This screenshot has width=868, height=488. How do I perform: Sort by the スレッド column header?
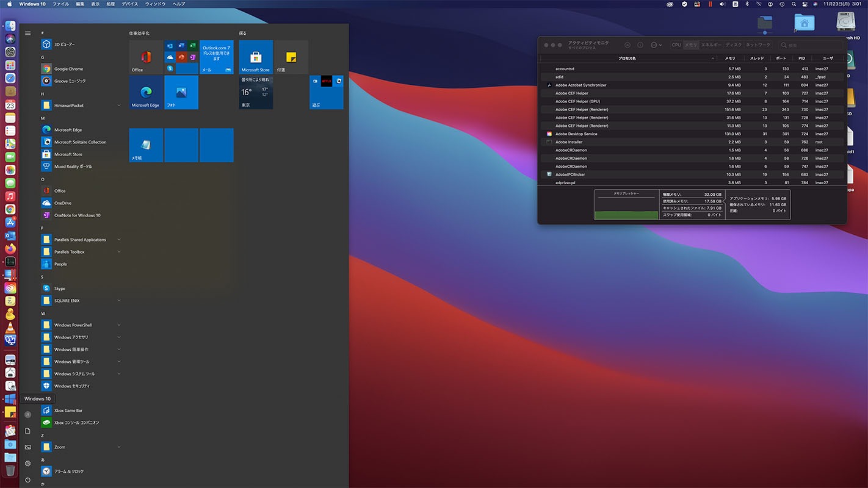click(757, 58)
